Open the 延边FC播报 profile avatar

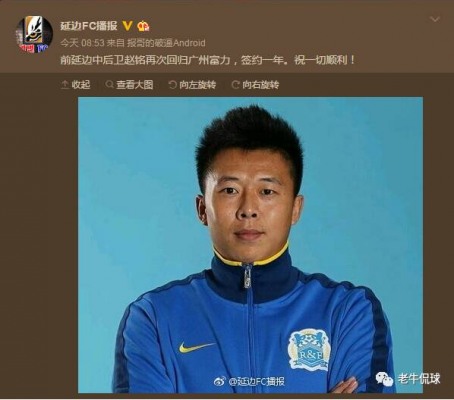coord(34,34)
